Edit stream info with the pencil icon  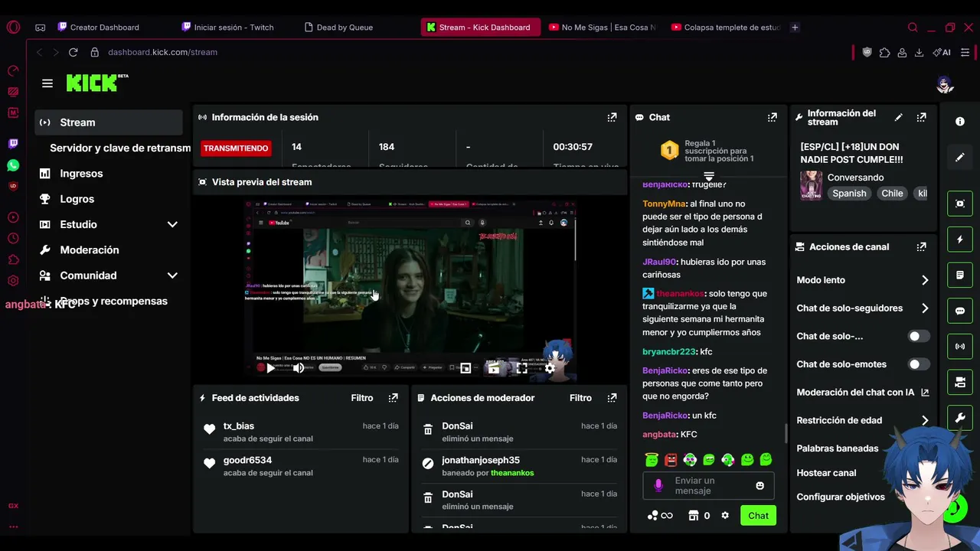tap(898, 117)
